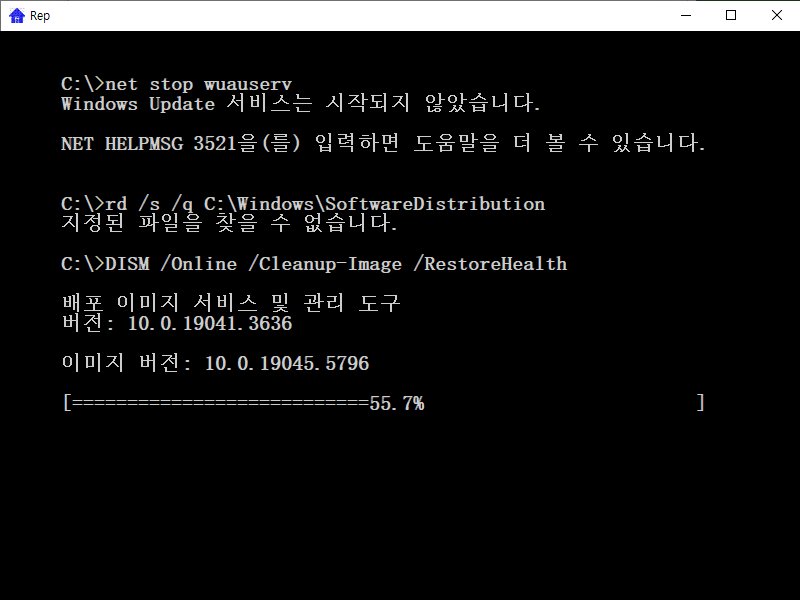Screen dimensions: 800x600
Task: Click the 'DISM /Online /Cleanup-Image /RestoreHealth' command
Action: [x=314, y=264]
